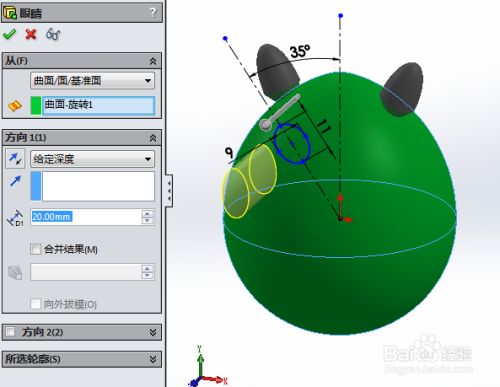Click the direction of extrusion selection box
The height and width of the screenshot is (387, 500).
(x=98, y=186)
